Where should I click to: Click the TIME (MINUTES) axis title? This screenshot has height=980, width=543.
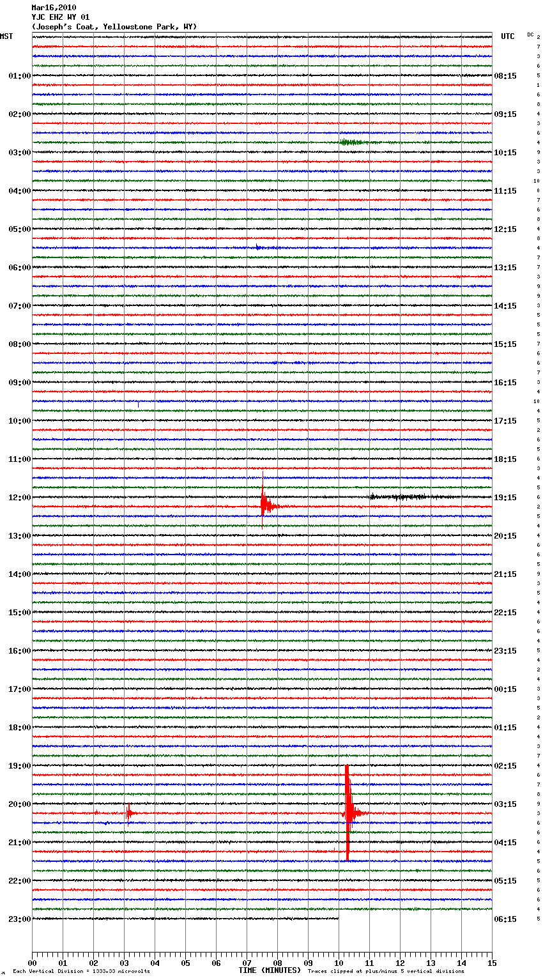click(270, 970)
